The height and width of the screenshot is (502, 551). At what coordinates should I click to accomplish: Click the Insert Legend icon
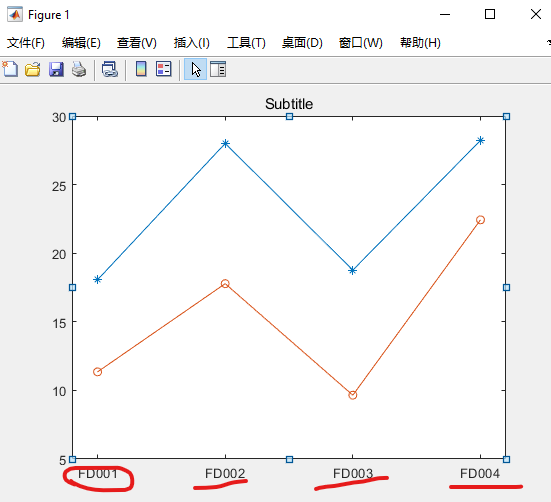(163, 69)
